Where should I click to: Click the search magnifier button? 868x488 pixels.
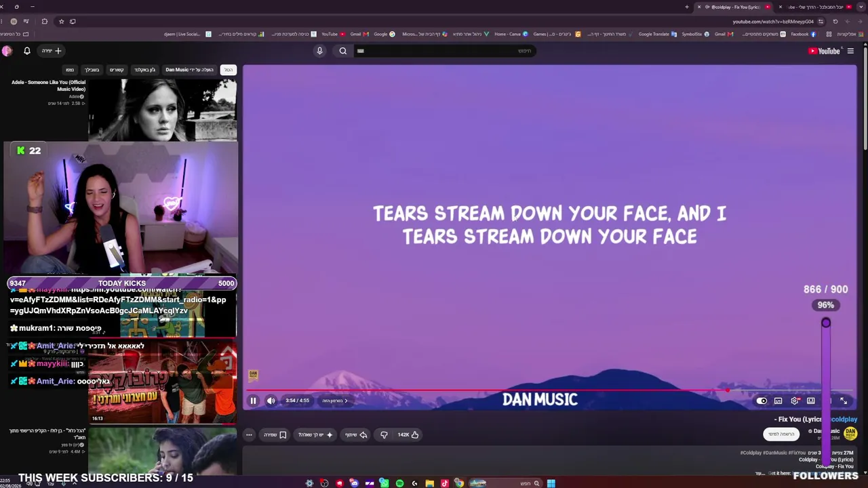click(x=343, y=51)
